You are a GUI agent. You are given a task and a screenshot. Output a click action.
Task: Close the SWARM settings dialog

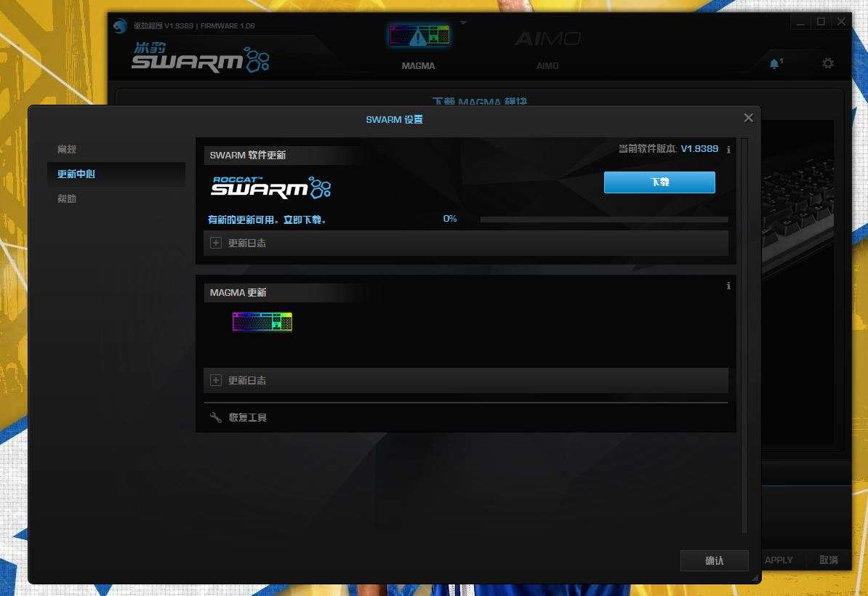click(x=749, y=118)
